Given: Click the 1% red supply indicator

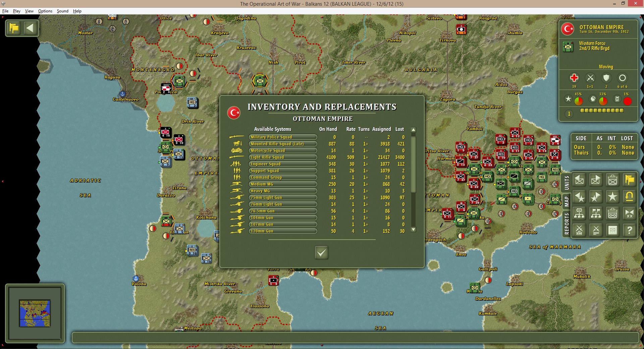Looking at the screenshot, I should (x=627, y=101).
